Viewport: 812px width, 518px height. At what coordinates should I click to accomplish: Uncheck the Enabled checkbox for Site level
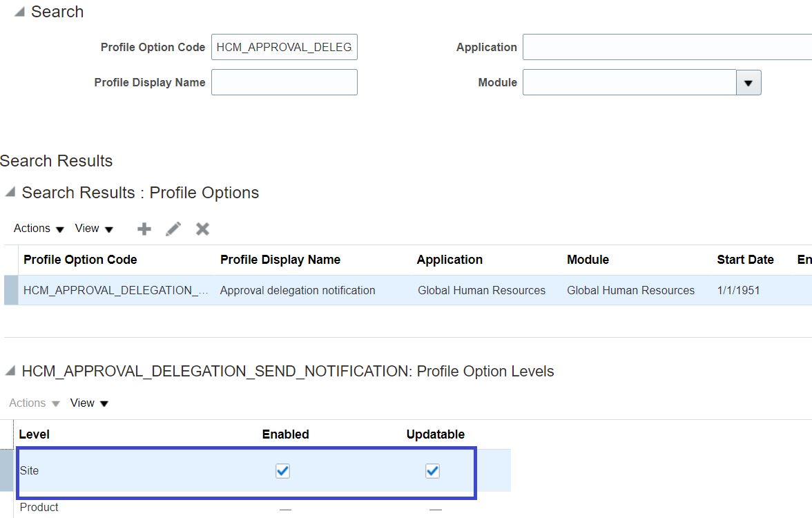click(x=282, y=470)
